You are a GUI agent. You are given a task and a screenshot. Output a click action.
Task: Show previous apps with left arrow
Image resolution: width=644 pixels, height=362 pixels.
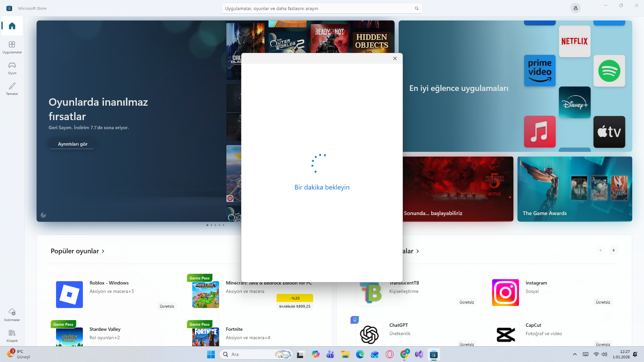click(x=600, y=250)
